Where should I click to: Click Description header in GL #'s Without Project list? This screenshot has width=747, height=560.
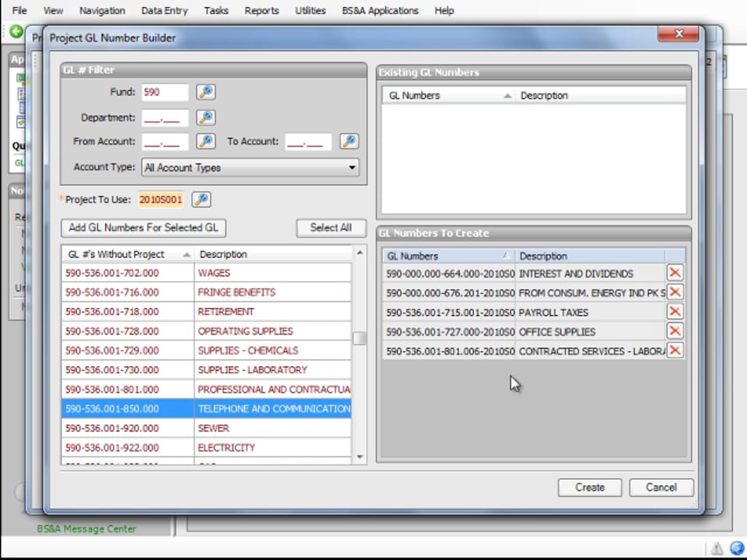[x=273, y=254]
